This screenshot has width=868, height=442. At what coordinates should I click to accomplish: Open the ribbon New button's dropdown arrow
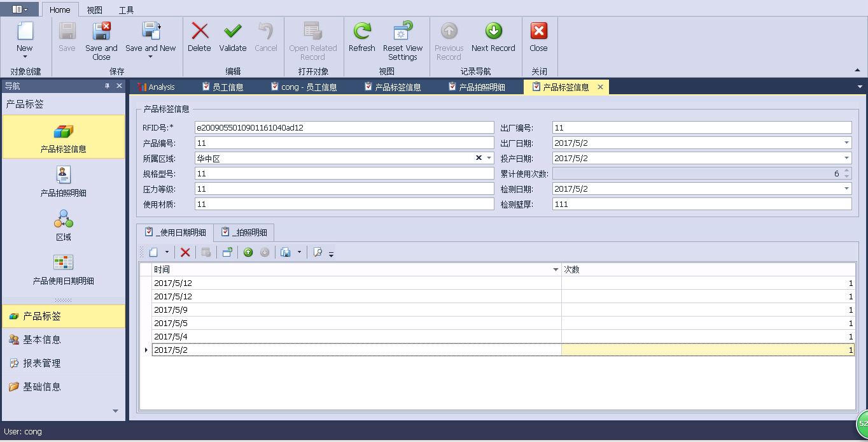point(25,57)
